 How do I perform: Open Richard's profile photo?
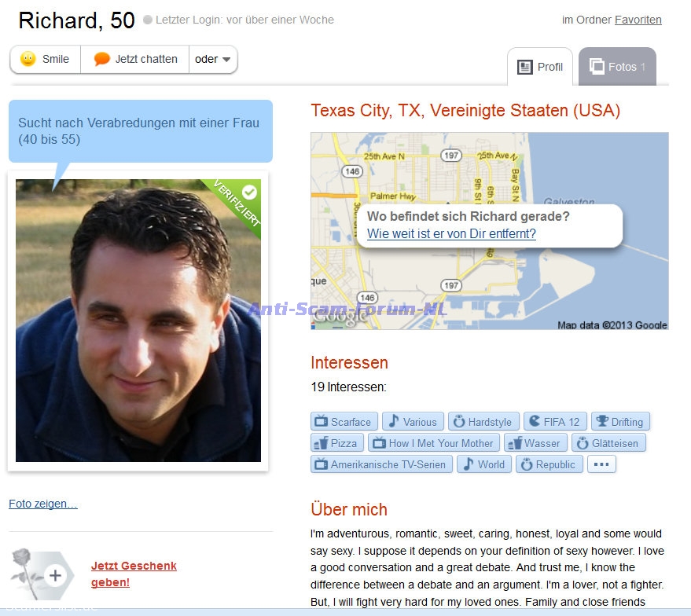click(138, 321)
